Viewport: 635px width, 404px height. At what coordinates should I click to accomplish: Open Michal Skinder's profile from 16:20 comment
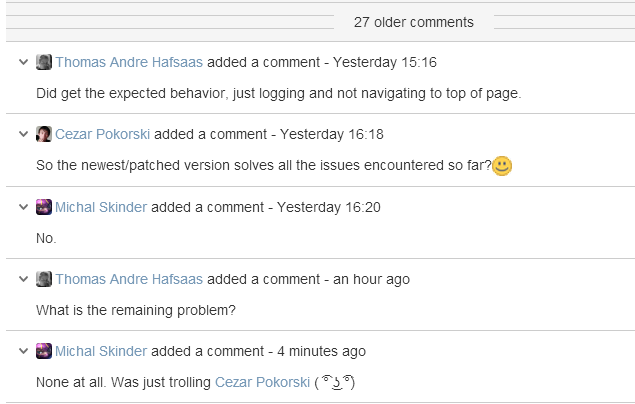[x=101, y=207]
